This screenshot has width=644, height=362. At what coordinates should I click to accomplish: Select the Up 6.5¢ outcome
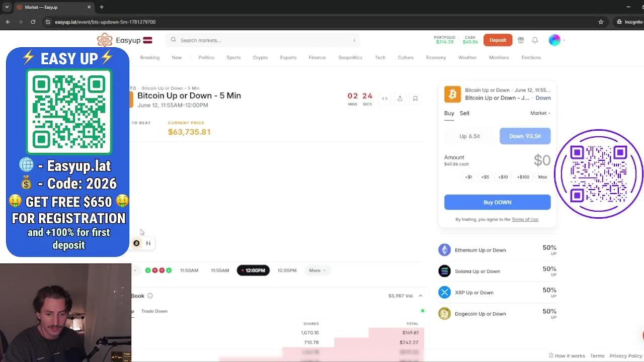pos(470,136)
